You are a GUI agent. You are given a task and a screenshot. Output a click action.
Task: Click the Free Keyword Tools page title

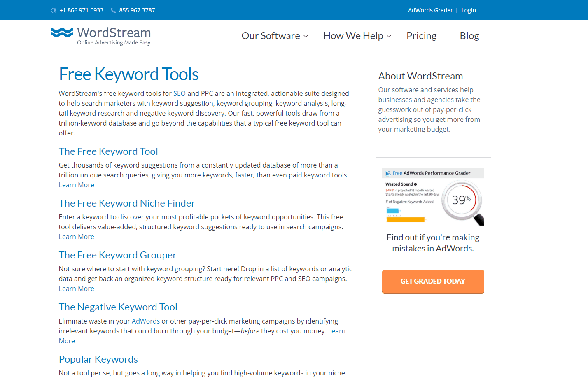pos(129,74)
